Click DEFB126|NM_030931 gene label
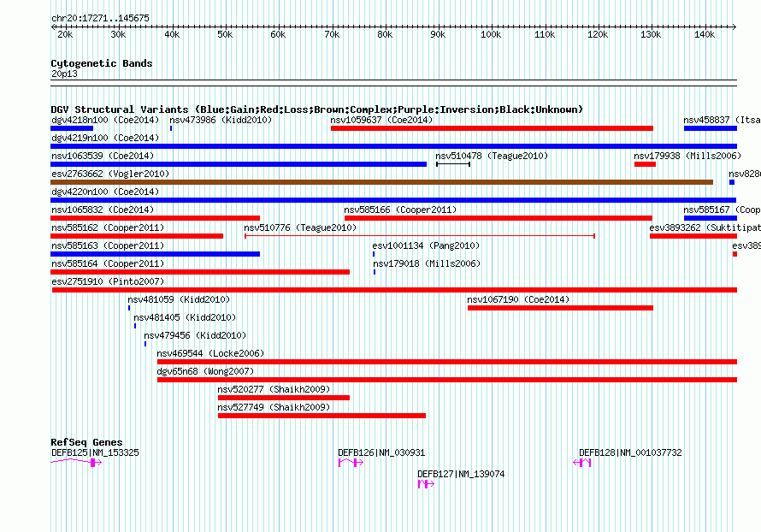Image resolution: width=761 pixels, height=532 pixels. [x=381, y=452]
